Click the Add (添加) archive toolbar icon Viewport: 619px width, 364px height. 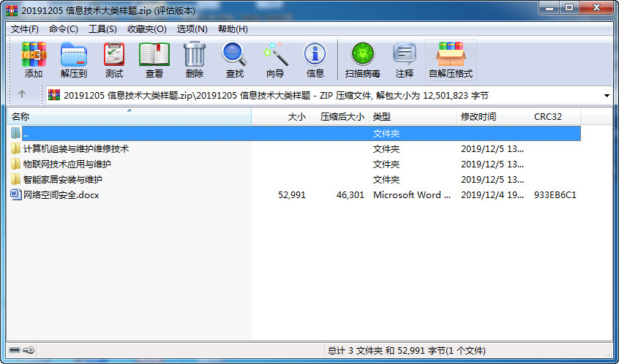(x=34, y=54)
